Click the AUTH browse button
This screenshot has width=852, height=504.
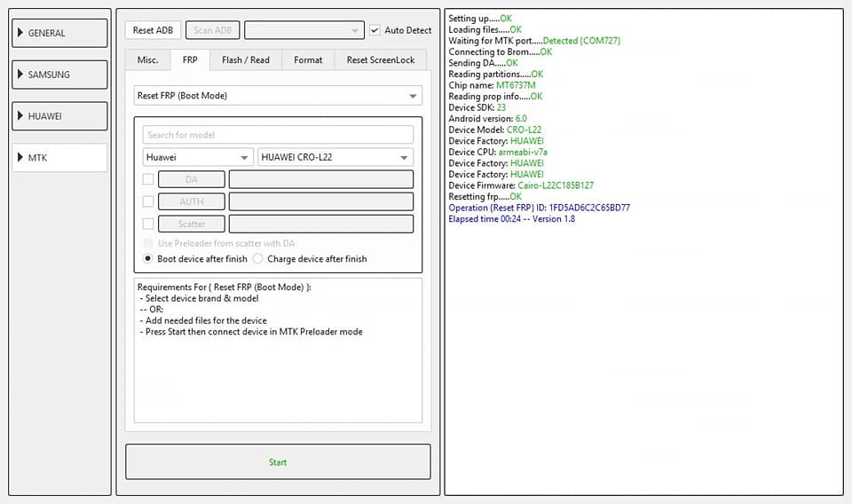coord(192,201)
